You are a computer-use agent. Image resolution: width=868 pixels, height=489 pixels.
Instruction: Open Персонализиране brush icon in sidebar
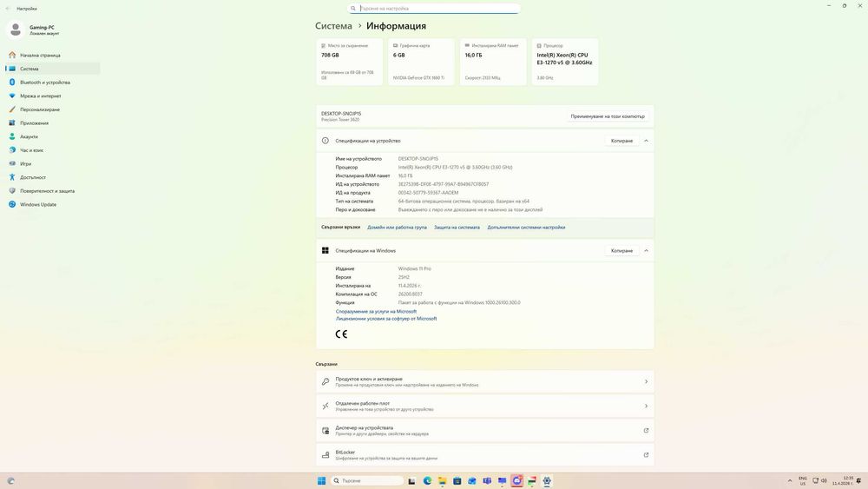[x=12, y=109]
